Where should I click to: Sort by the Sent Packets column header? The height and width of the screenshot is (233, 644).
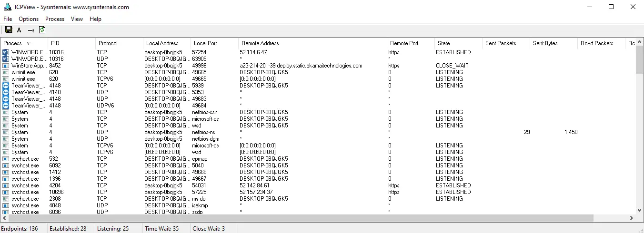(506, 43)
